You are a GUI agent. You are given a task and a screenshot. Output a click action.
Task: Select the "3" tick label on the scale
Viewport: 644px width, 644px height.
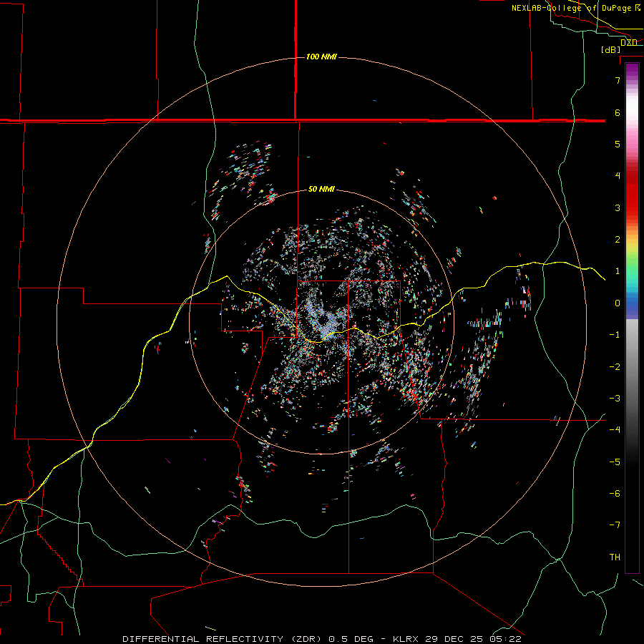(x=618, y=208)
